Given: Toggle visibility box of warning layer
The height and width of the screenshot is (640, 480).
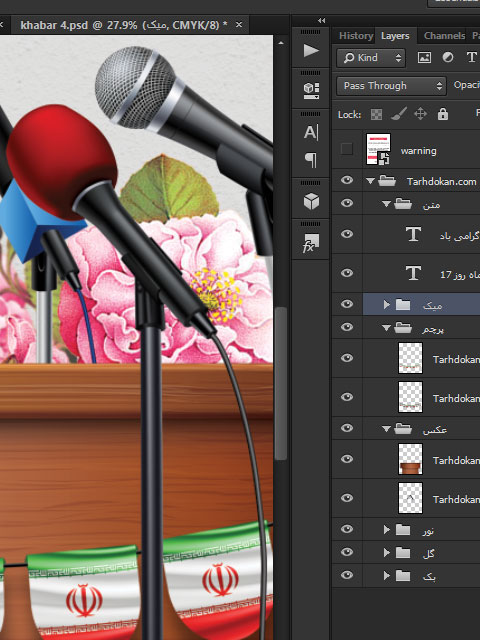Looking at the screenshot, I should tap(347, 149).
